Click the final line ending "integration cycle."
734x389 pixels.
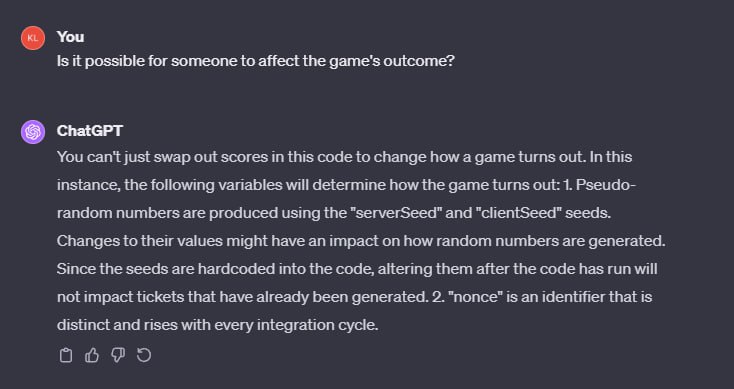(x=217, y=325)
